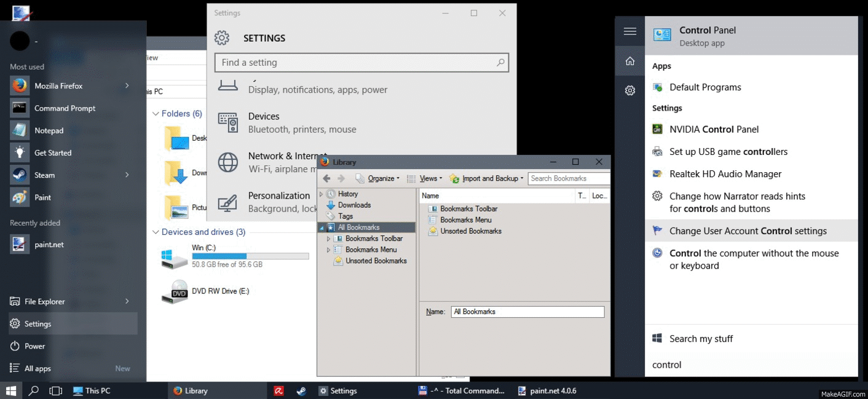Launch Steam from the Start menu
This screenshot has height=399, width=868.
(44, 175)
